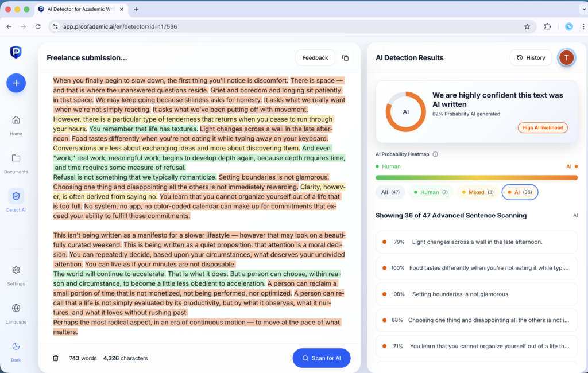Filter to Human (7) sentences
Screen dimensions: 588x373
click(431, 192)
